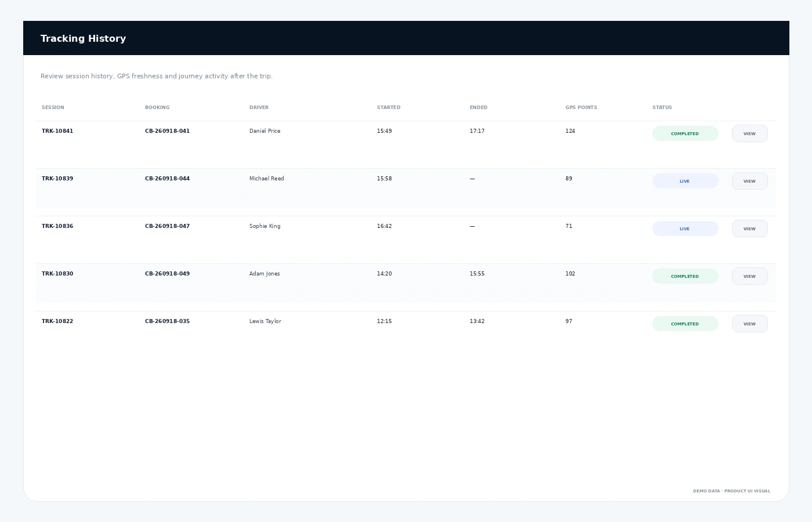
Task: Click session ID TRK-10830
Action: click(x=57, y=274)
